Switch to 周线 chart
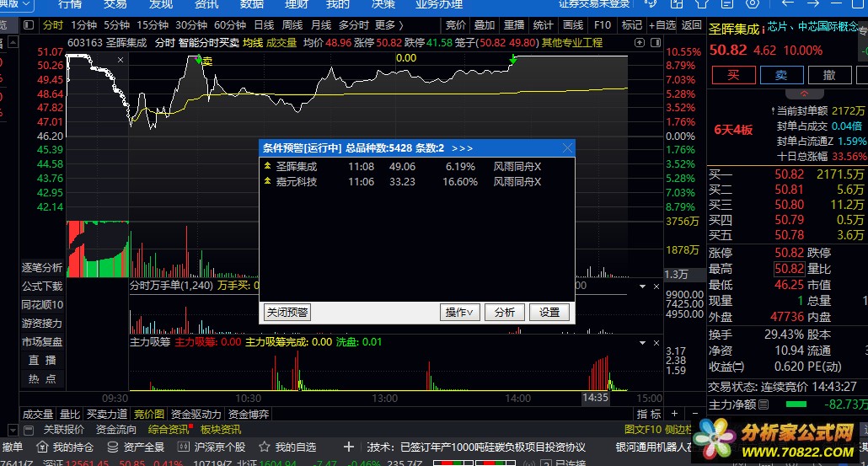This screenshot has height=466, width=868. (x=292, y=25)
